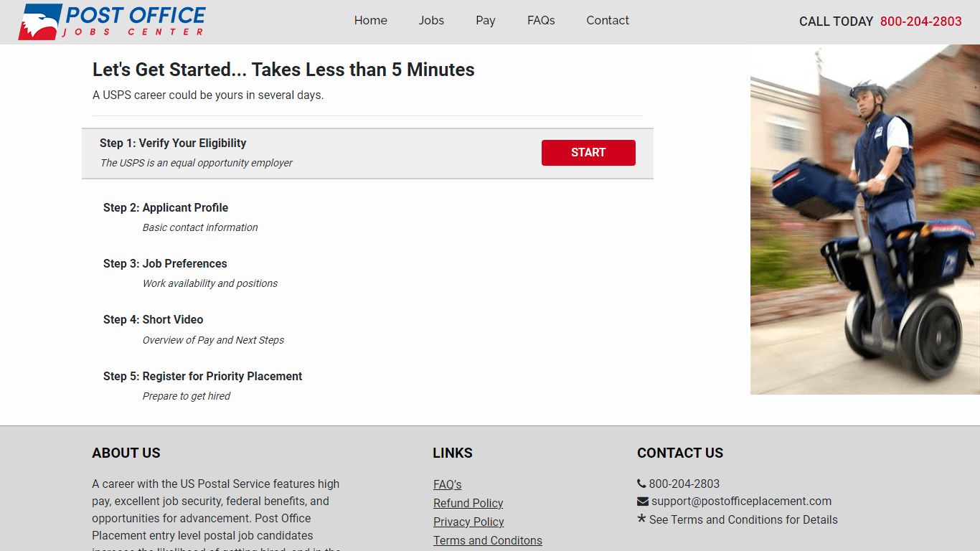Click the footer phone number 800-204-2803
The width and height of the screenshot is (980, 551).
(684, 484)
